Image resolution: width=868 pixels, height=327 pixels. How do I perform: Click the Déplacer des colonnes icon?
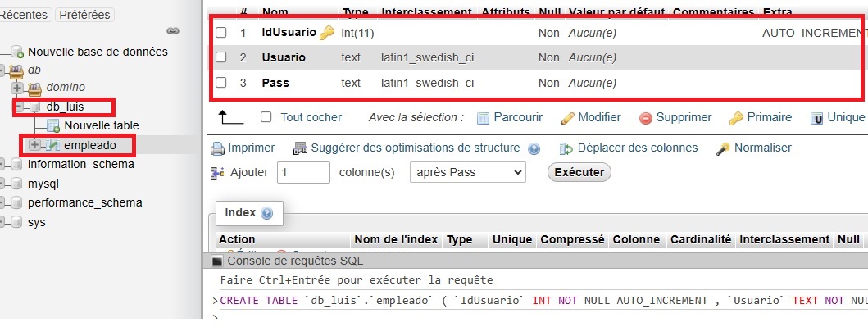(x=566, y=148)
